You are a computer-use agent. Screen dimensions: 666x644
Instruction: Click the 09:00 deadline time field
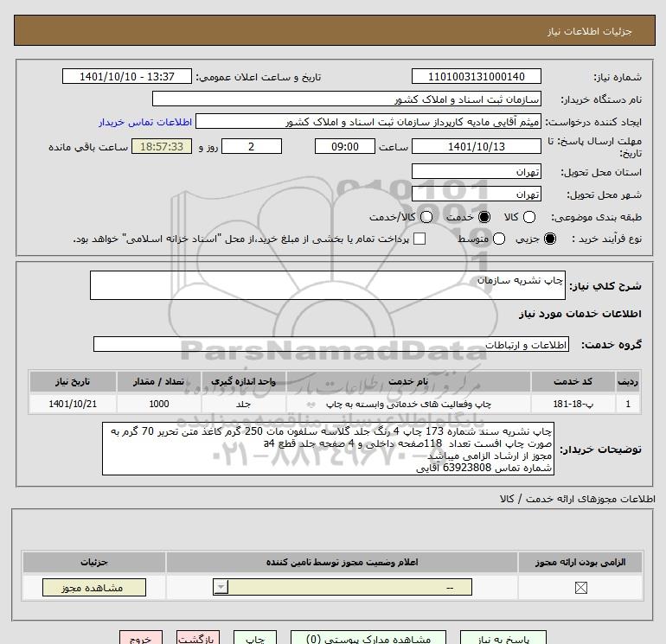[x=345, y=146]
